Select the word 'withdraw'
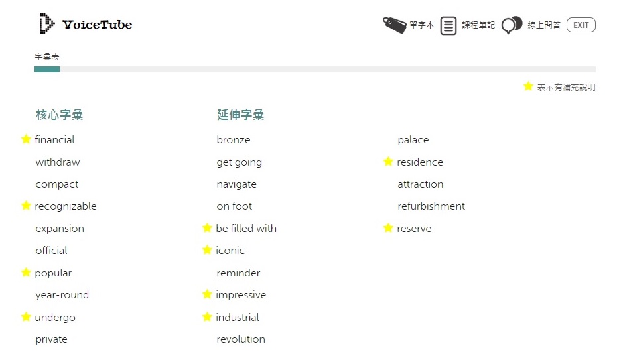619x364 pixels. pos(58,162)
